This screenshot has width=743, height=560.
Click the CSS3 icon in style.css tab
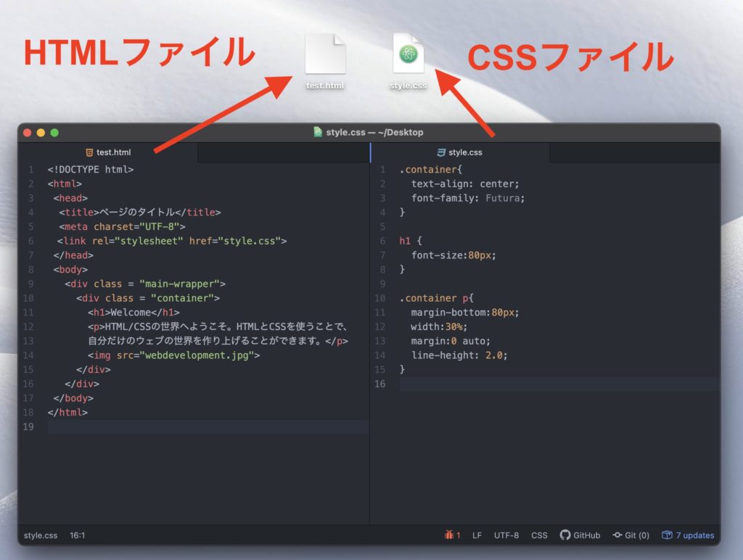pos(441,152)
